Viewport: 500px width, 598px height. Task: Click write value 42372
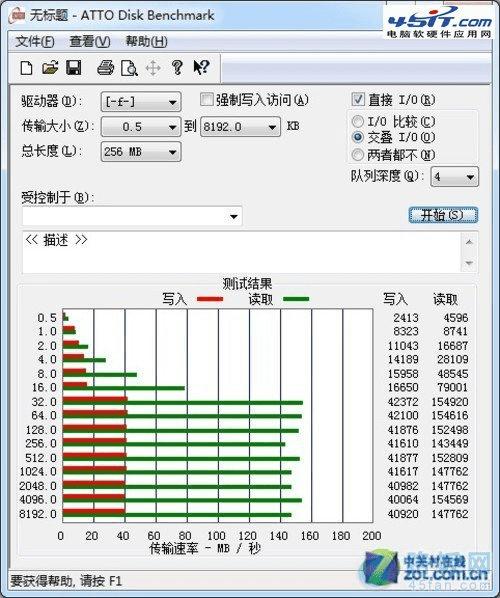click(403, 402)
